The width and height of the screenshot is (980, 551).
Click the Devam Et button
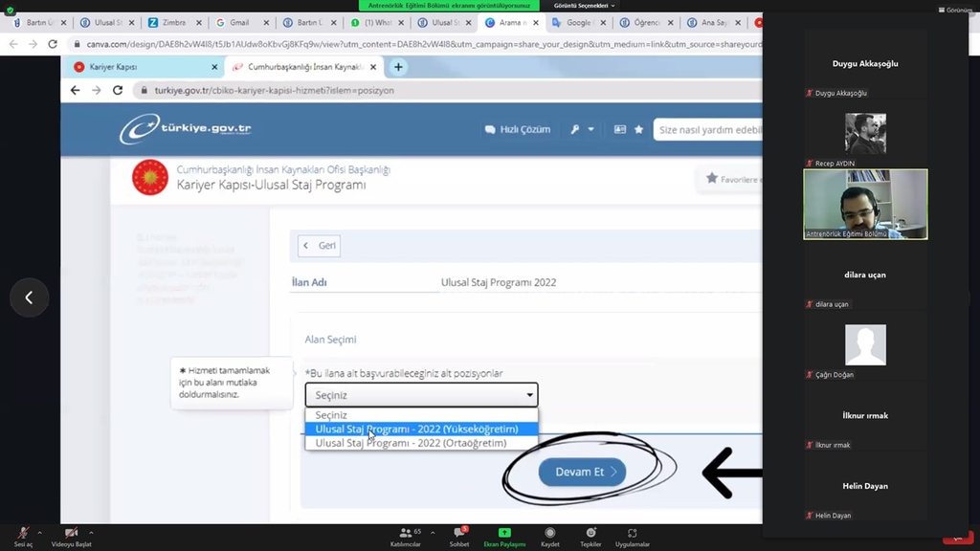click(x=582, y=472)
